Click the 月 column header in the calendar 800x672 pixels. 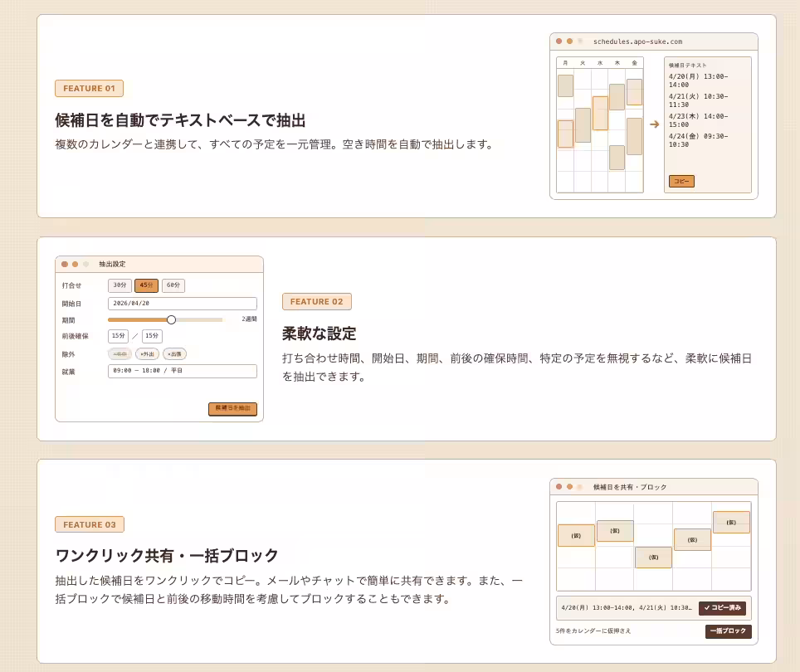(x=566, y=61)
